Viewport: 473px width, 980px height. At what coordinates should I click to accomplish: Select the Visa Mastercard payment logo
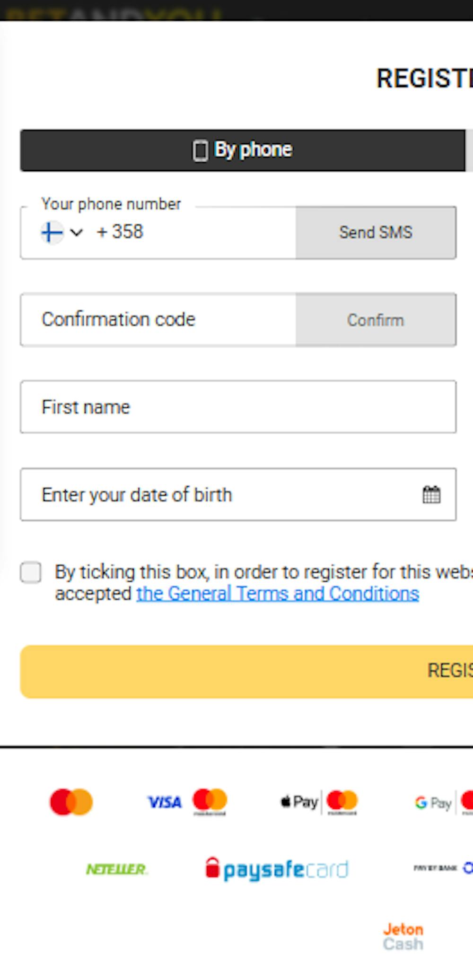pos(187,802)
